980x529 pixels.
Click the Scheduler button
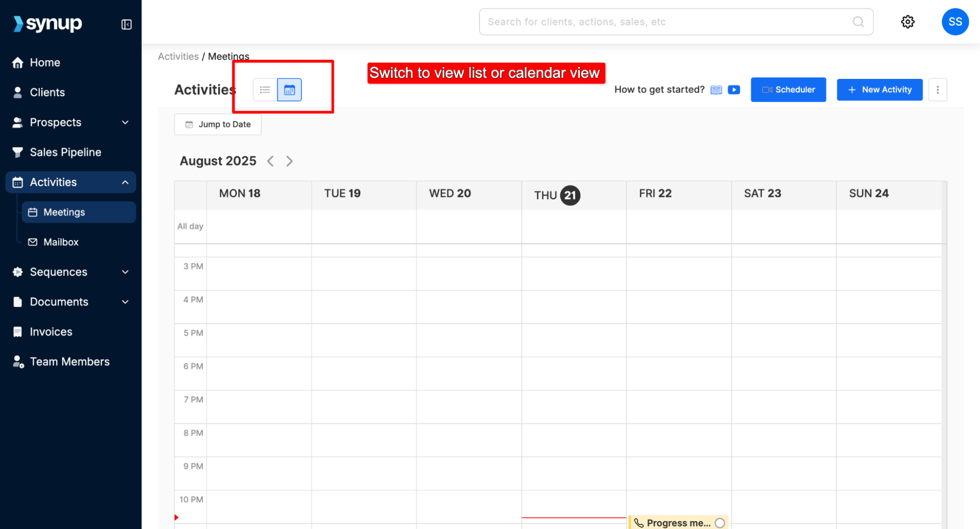point(788,90)
